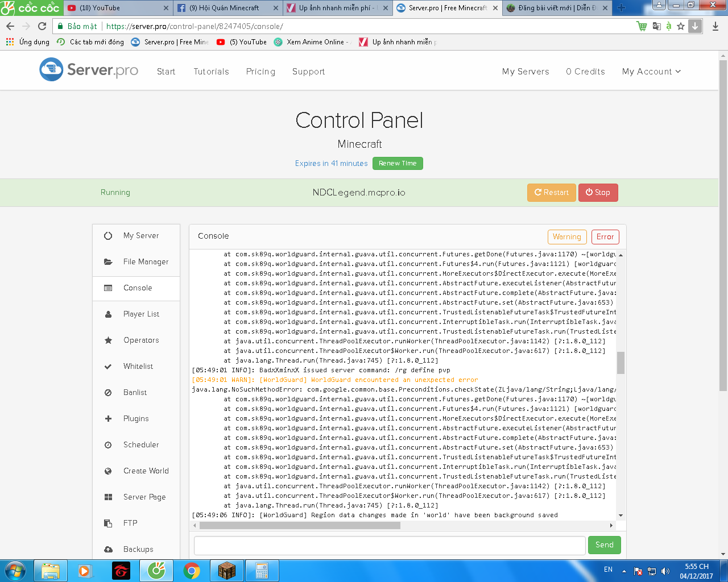This screenshot has width=728, height=582.
Task: Open the Tutorials navigation item
Action: click(x=211, y=72)
